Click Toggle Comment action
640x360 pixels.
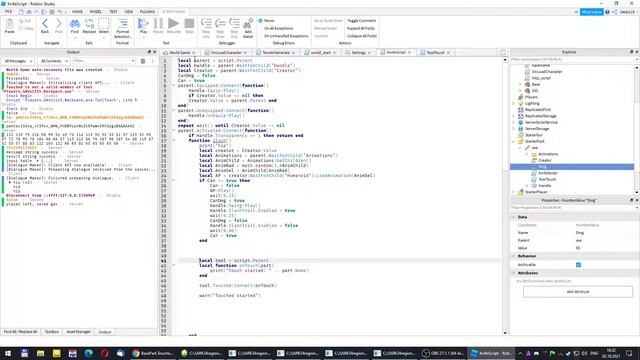[x=362, y=20]
